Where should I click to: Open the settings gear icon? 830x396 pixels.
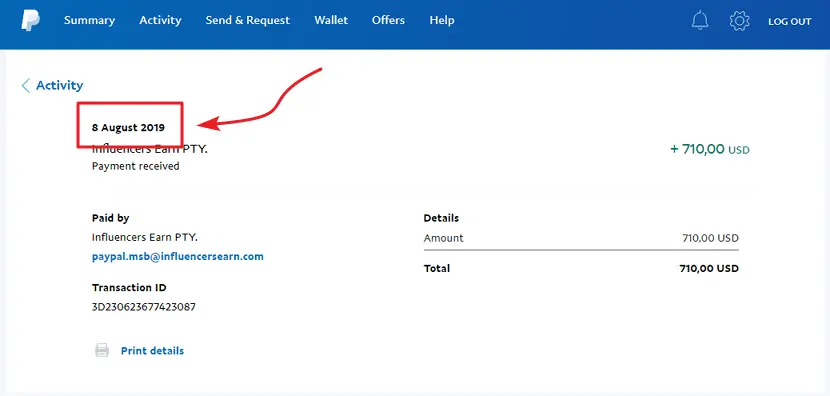pyautogui.click(x=739, y=21)
